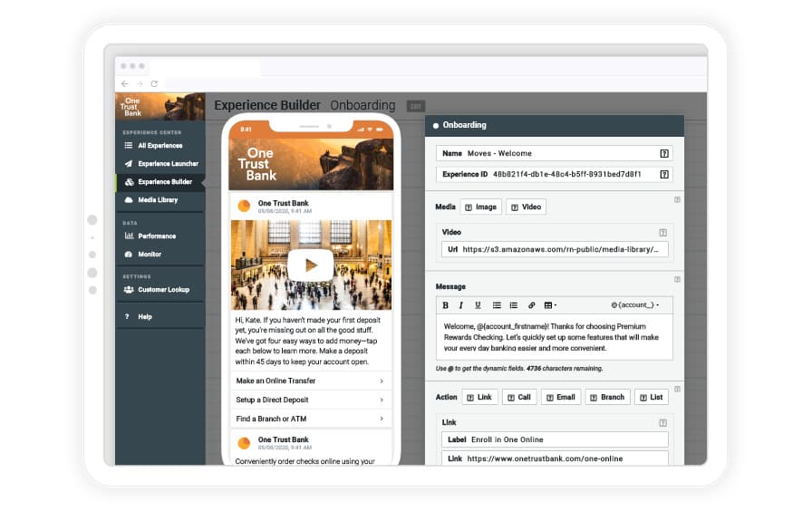
Task: Insert bulleted list
Action: (x=497, y=305)
